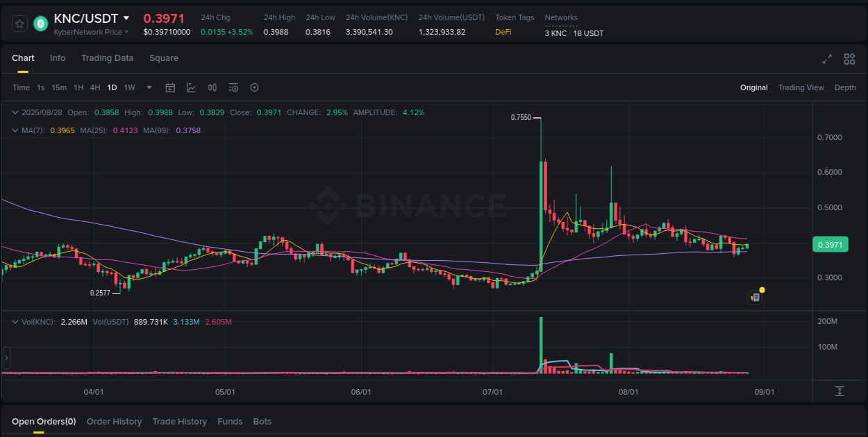Screen dimensions: 868x437
Task: Click the candlestick display settings icon
Action: click(x=212, y=87)
